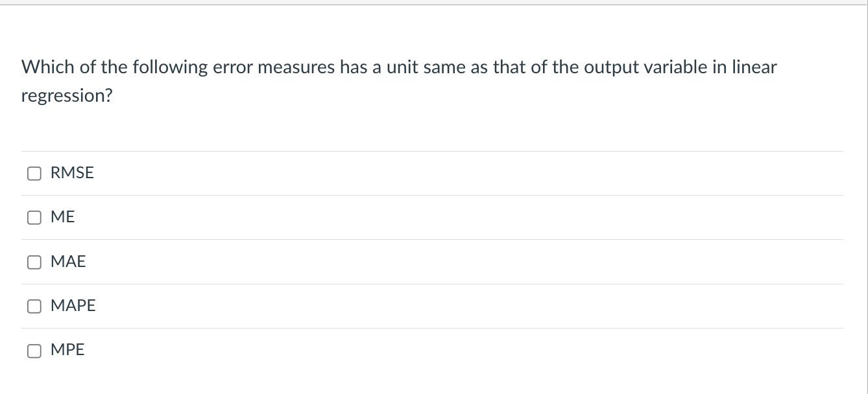Image resolution: width=868 pixels, height=394 pixels.
Task: Click the RMSE label text
Action: 71,173
